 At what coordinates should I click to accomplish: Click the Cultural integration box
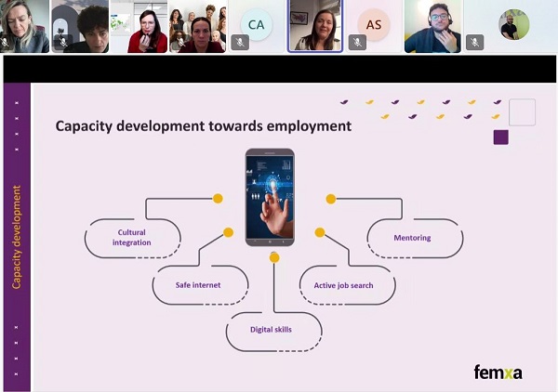[132, 238]
